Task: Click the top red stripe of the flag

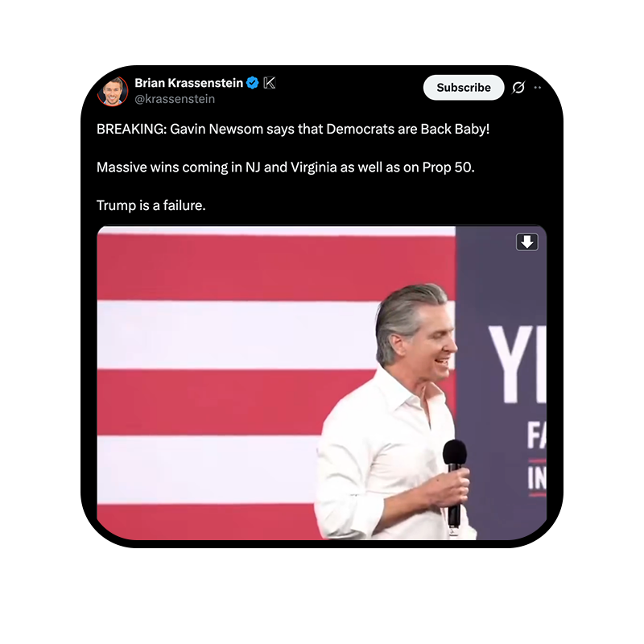Action: [276, 267]
